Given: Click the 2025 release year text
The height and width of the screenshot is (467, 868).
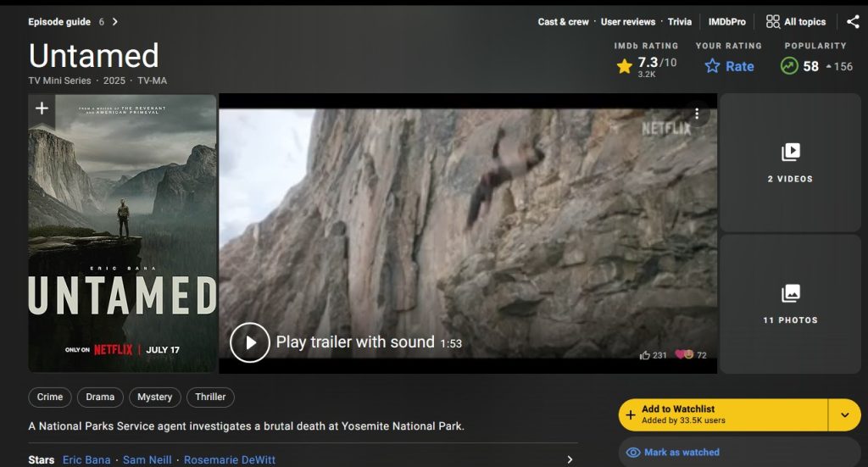Looking at the screenshot, I should [114, 81].
